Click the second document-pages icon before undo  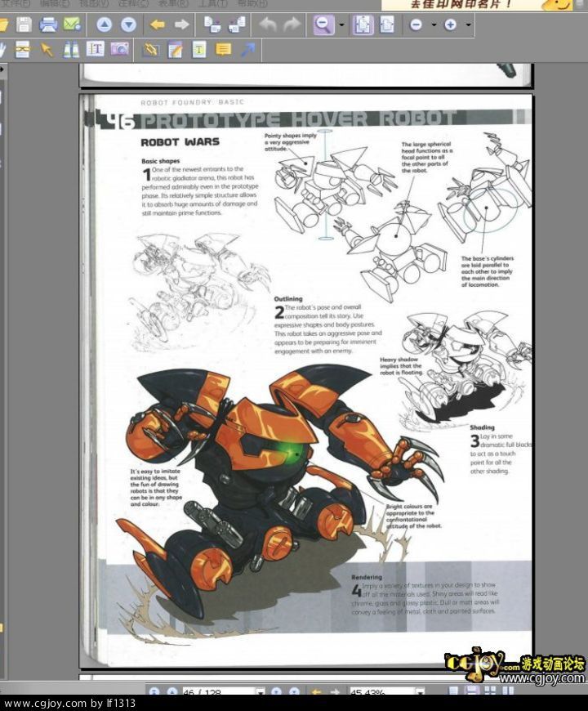[237, 25]
